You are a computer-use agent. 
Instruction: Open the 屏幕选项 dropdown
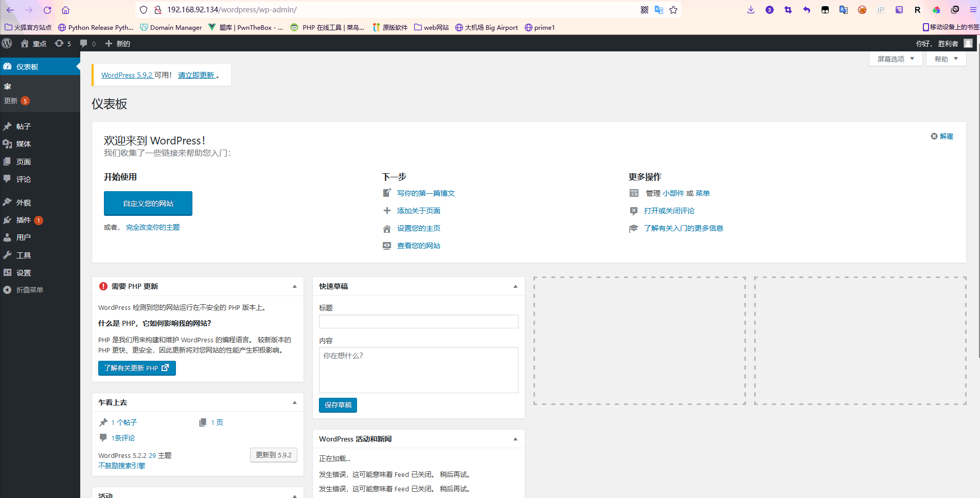click(x=896, y=59)
